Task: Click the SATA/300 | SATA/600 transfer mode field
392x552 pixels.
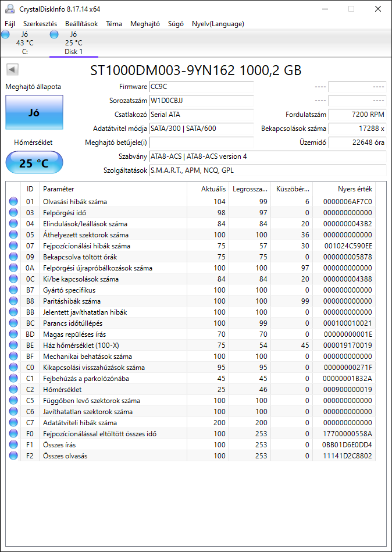Action: tap(202, 129)
